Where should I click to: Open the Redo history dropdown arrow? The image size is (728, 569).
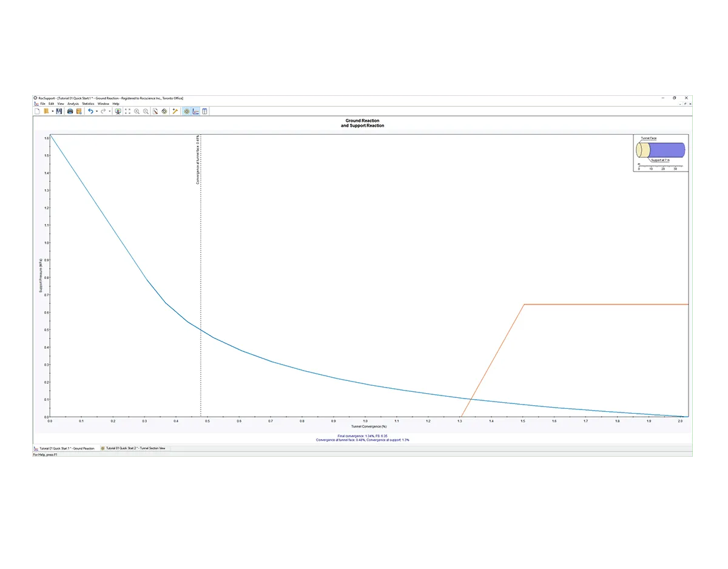pyautogui.click(x=109, y=112)
